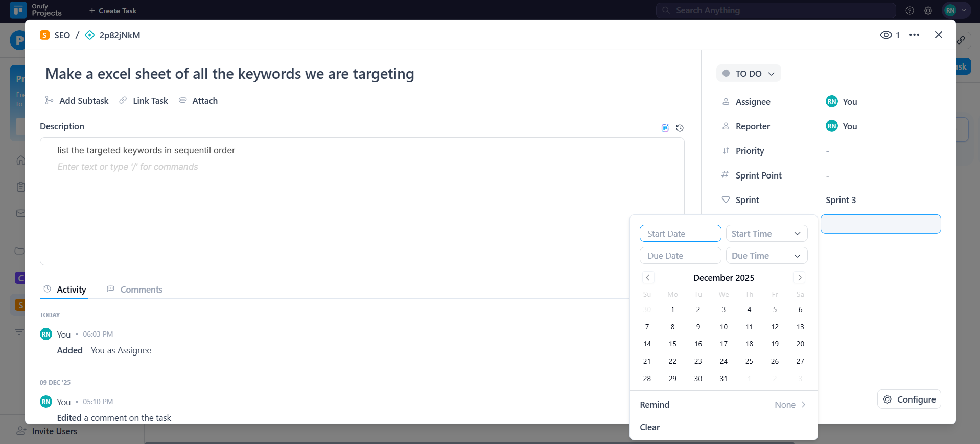The image size is (980, 444).
Task: Toggle the watchers eye icon
Action: [886, 35]
